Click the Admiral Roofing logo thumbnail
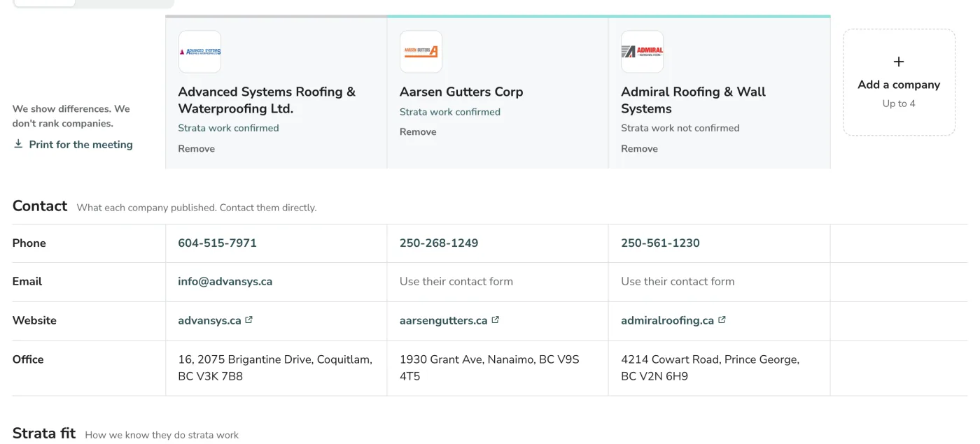This screenshot has width=980, height=444. (642, 52)
